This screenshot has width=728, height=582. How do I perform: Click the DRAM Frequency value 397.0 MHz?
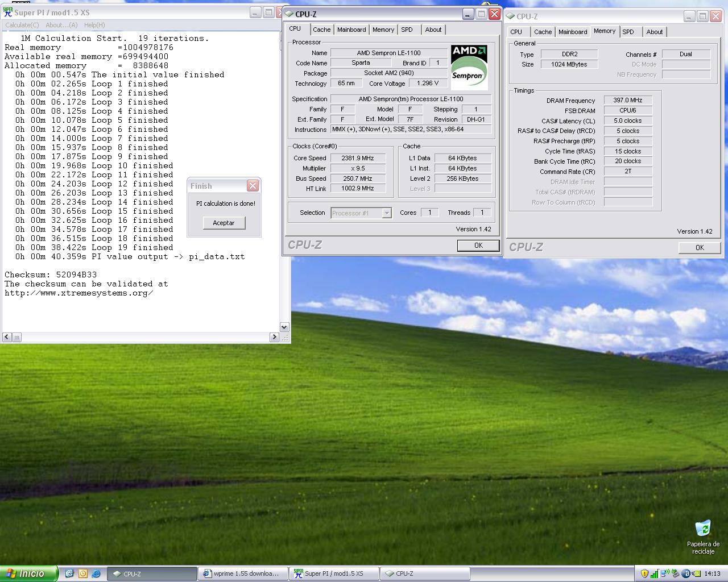tap(628, 100)
